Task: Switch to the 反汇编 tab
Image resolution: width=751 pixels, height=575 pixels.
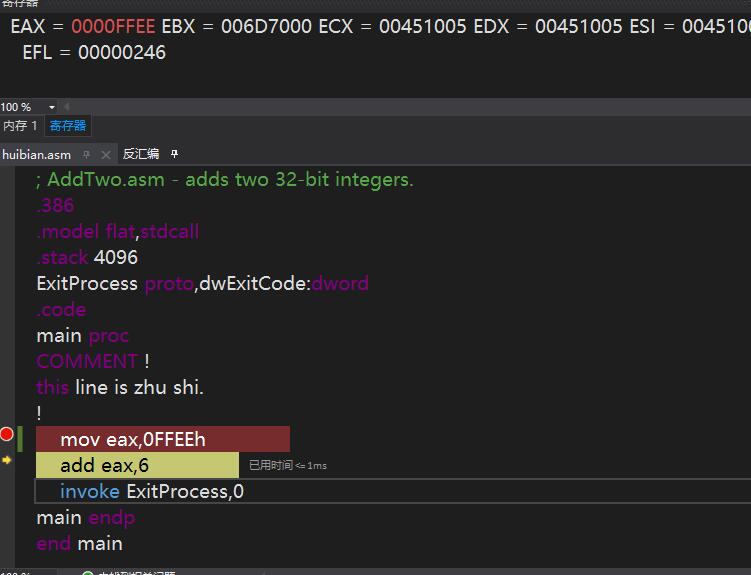Action: point(140,154)
